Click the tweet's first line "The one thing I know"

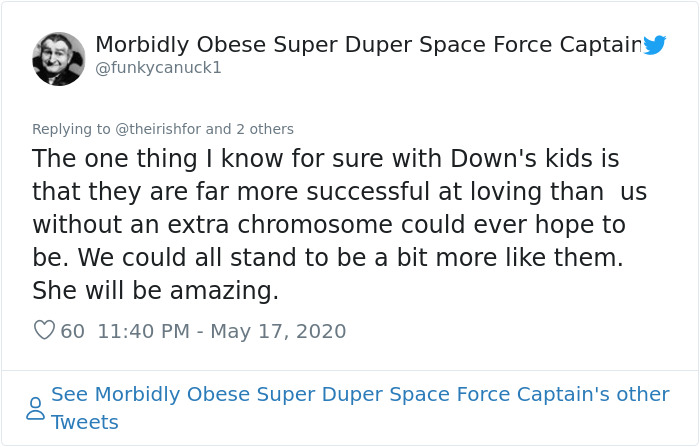click(x=150, y=159)
